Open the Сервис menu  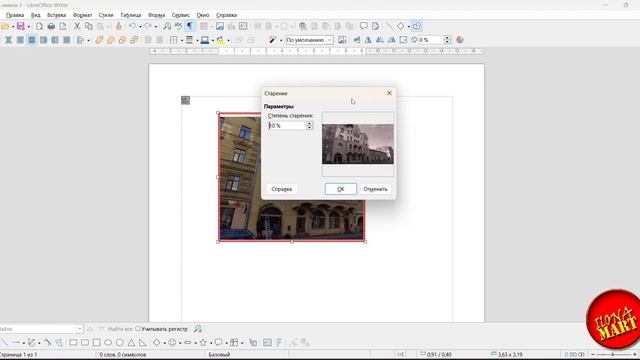[180, 15]
